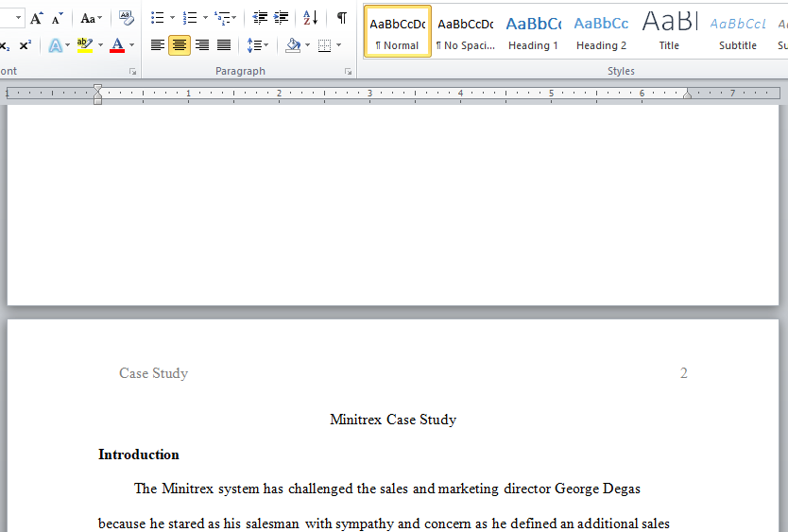Viewport: 788px width, 532px height.
Task: Click the right indent marker on ruler
Action: (687, 94)
